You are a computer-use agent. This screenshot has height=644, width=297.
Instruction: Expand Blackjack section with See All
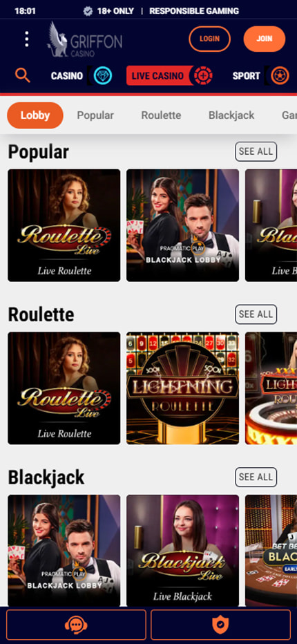[256, 477]
